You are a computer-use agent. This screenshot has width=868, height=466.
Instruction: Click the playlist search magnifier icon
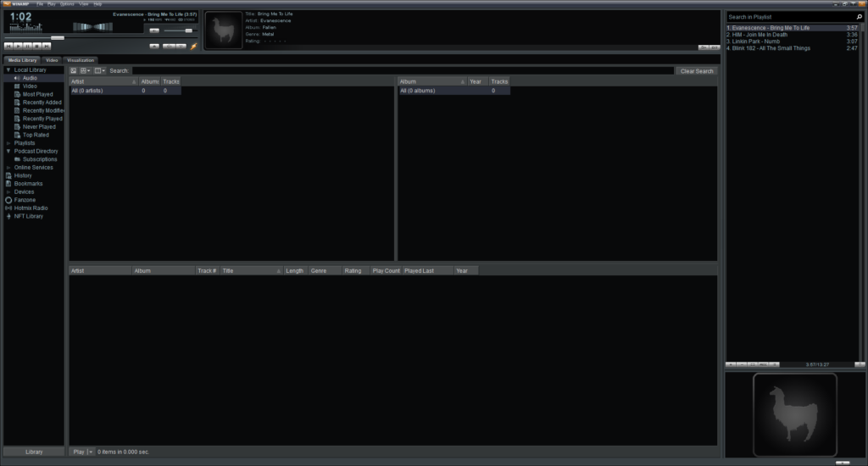pyautogui.click(x=858, y=17)
